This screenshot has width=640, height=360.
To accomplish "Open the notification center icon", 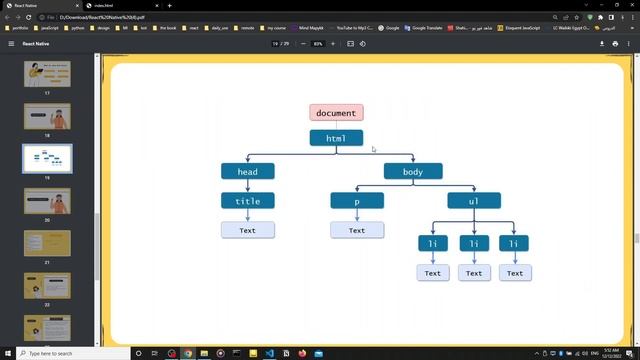I will [x=630, y=353].
